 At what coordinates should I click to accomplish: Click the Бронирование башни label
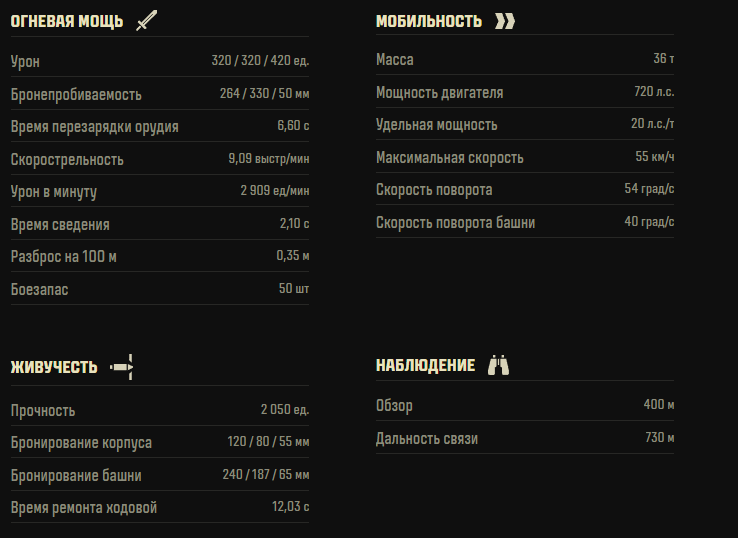pyautogui.click(x=76, y=475)
